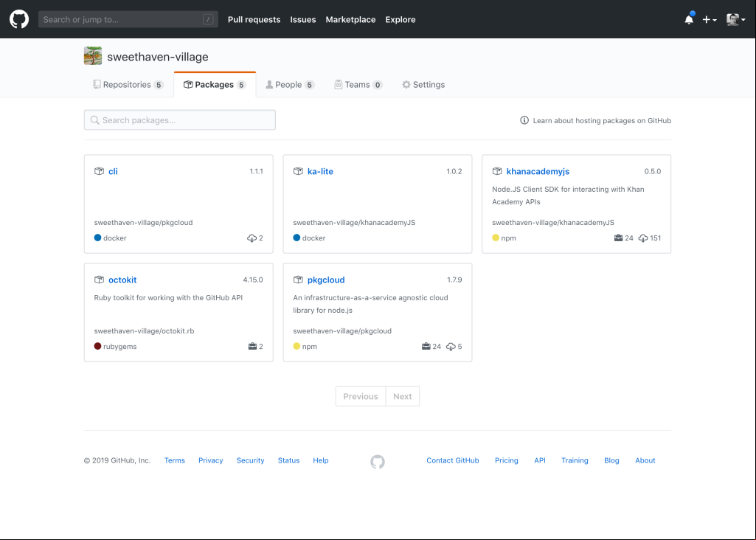
Task: Go to Pull requests
Action: (254, 19)
